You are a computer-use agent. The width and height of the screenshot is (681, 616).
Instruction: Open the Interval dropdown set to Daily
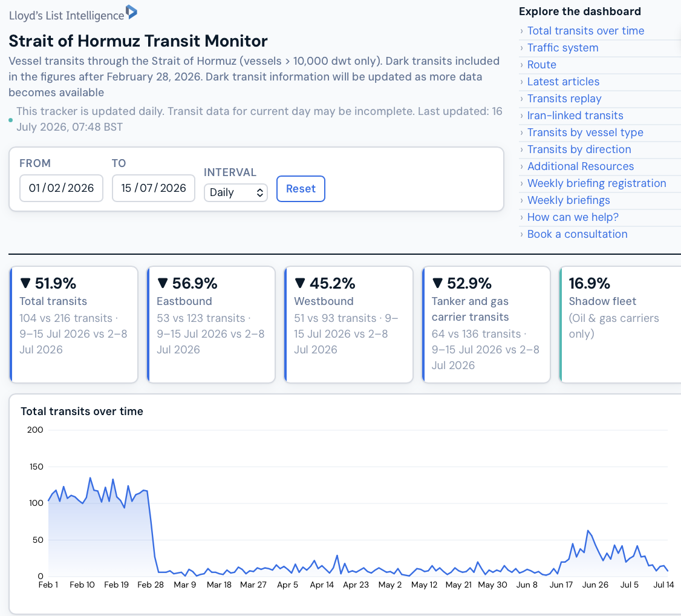pyautogui.click(x=236, y=192)
